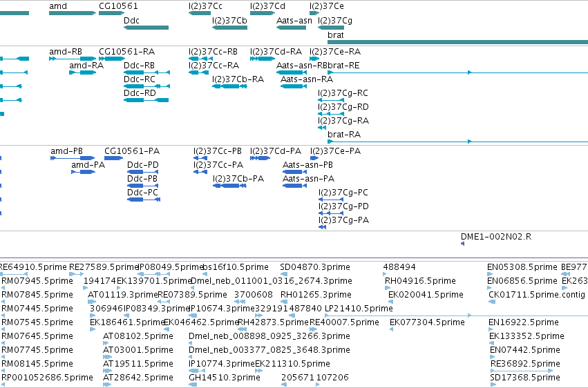
Task: Select the RE64910.5prime EST
Action: pos(14,274)
